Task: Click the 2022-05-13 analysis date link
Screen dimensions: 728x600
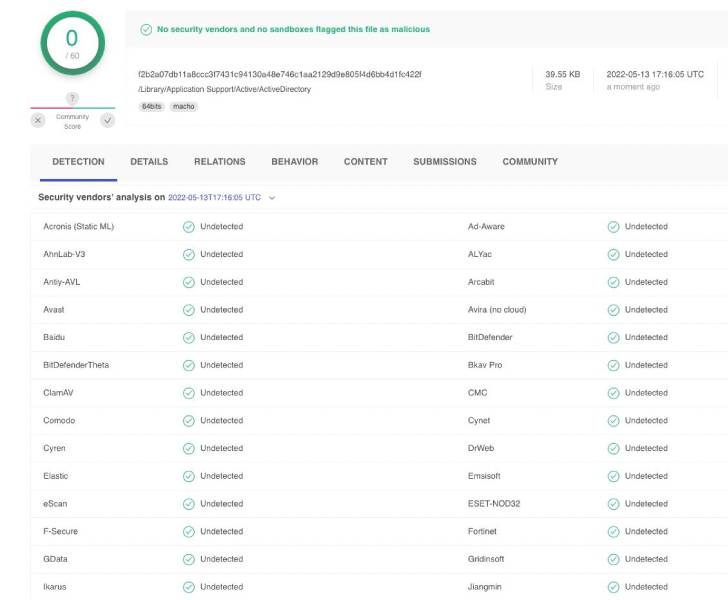Action: [214, 198]
